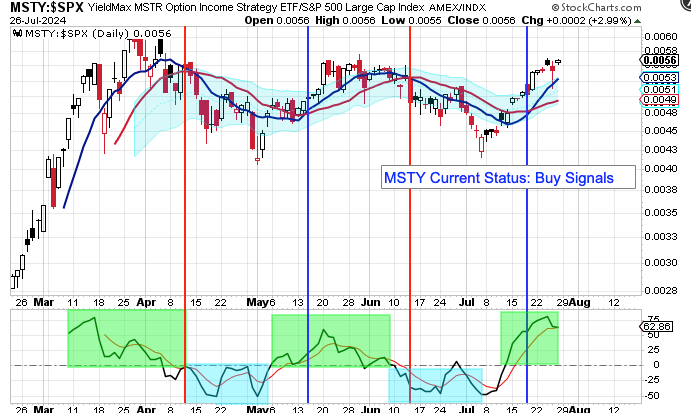Image resolution: width=691 pixels, height=413 pixels.
Task: Click the blue vertical line in mid-May
Action: pyautogui.click(x=307, y=200)
